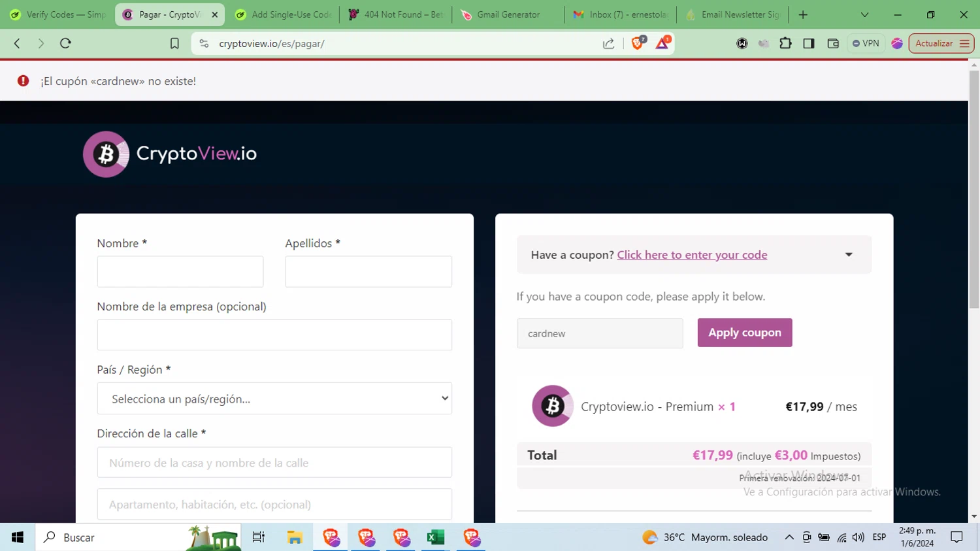
Task: Focus the Apartamento, habitación optional field
Action: click(x=274, y=504)
